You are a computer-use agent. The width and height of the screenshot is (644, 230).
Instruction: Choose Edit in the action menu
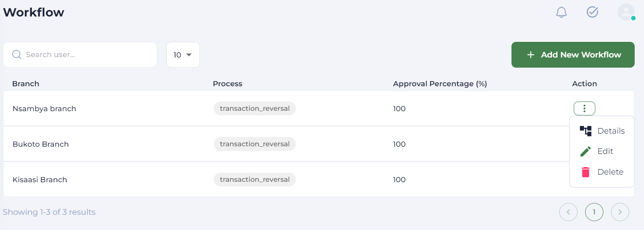(605, 151)
